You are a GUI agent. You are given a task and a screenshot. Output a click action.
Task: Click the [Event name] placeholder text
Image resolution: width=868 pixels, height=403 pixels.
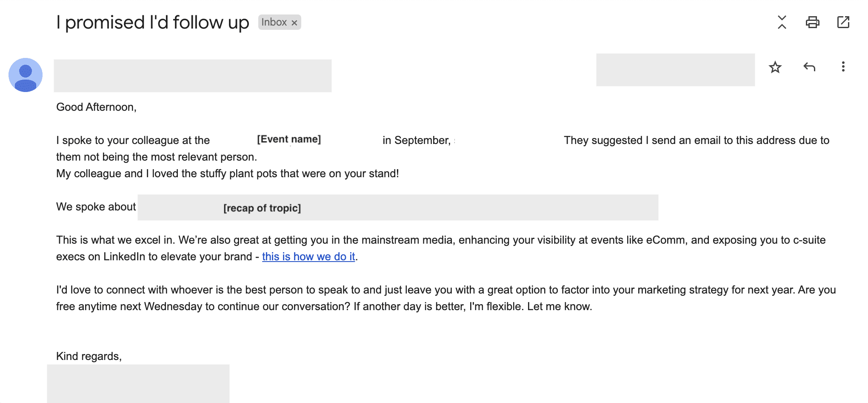point(289,139)
